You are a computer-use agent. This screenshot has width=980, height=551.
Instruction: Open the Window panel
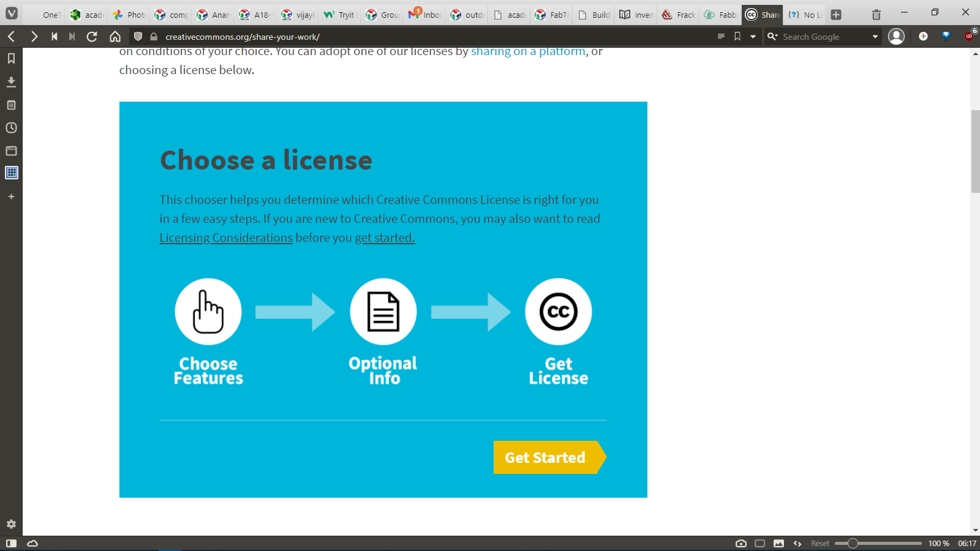[x=11, y=151]
